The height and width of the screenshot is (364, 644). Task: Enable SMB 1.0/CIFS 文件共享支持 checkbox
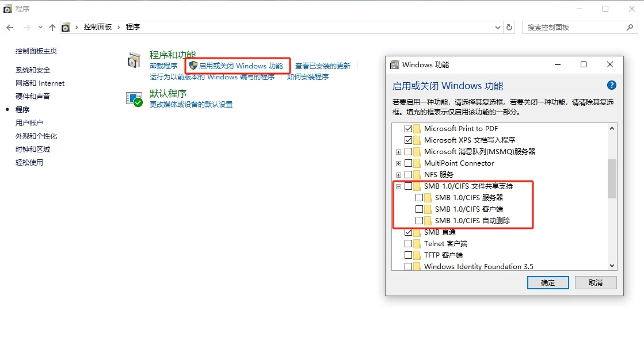click(x=408, y=186)
